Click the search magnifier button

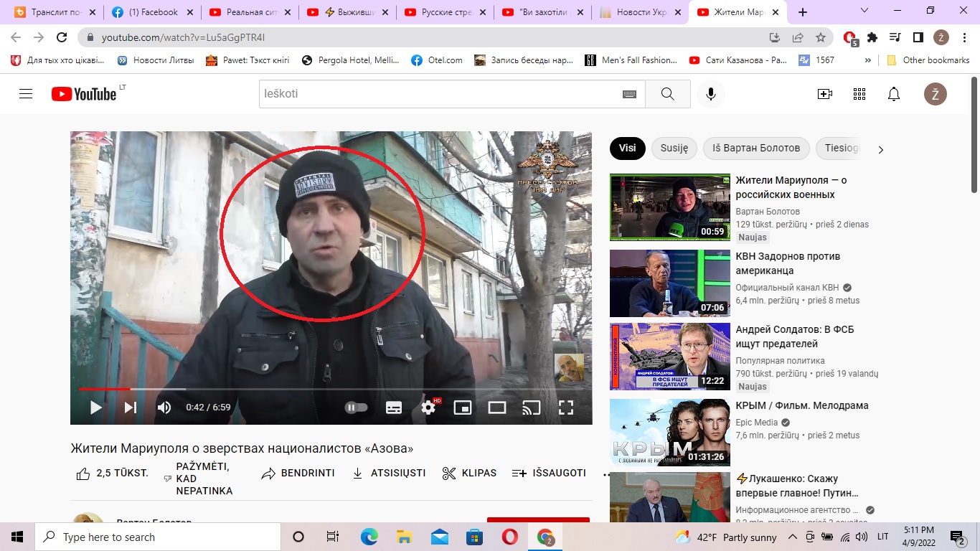coord(668,94)
